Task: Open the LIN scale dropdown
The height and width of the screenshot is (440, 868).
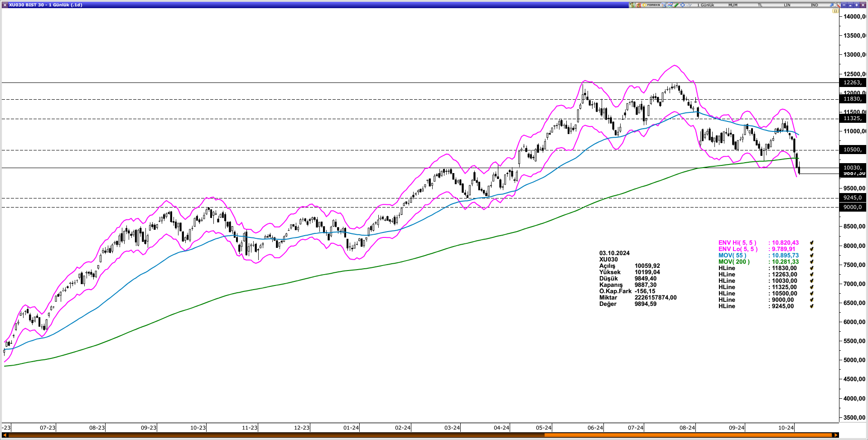Action: point(787,5)
